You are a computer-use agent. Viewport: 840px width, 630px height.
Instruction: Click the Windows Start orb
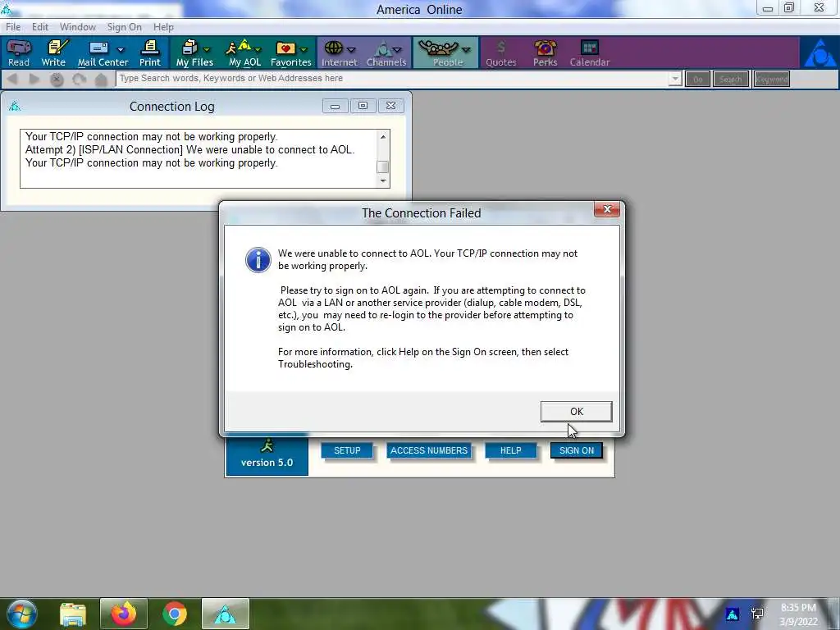(21, 614)
